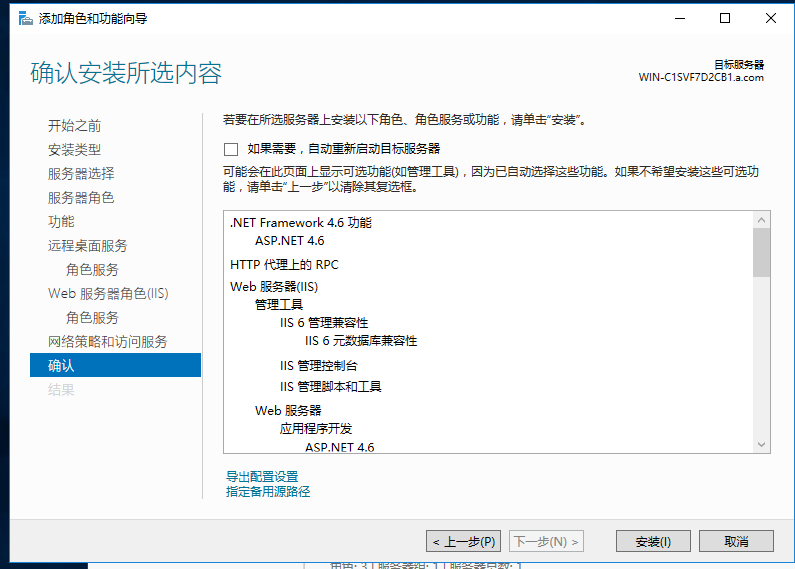
Task: Select '管理工具' entry in list
Action: click(x=279, y=305)
